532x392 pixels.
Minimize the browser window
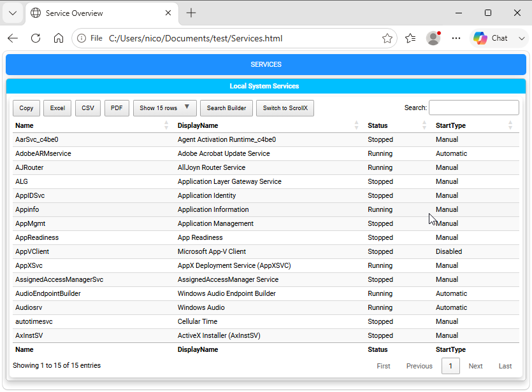tap(459, 13)
